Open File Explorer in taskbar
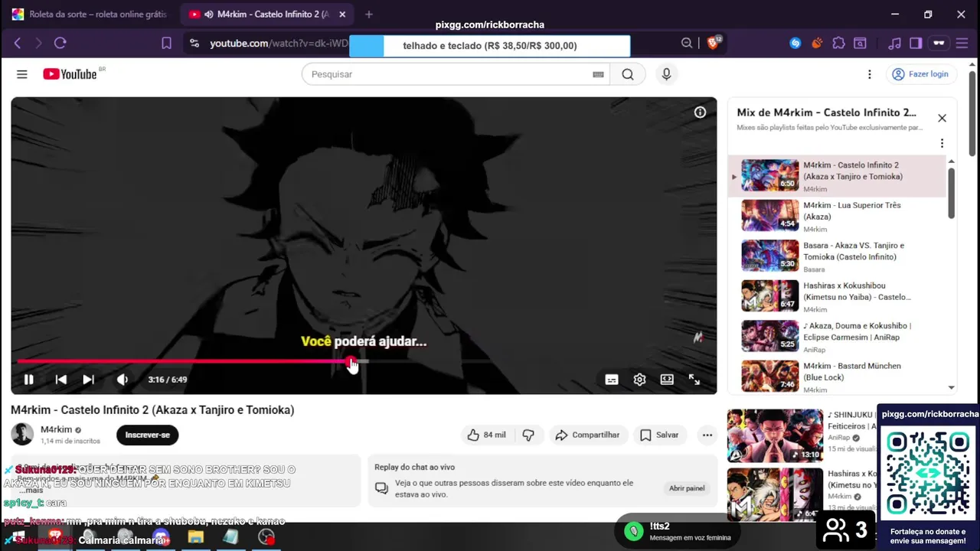Viewport: 980px width, 551px height. point(196,536)
